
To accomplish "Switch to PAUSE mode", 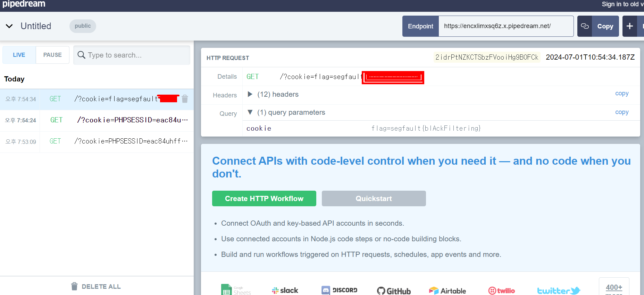I will (52, 55).
